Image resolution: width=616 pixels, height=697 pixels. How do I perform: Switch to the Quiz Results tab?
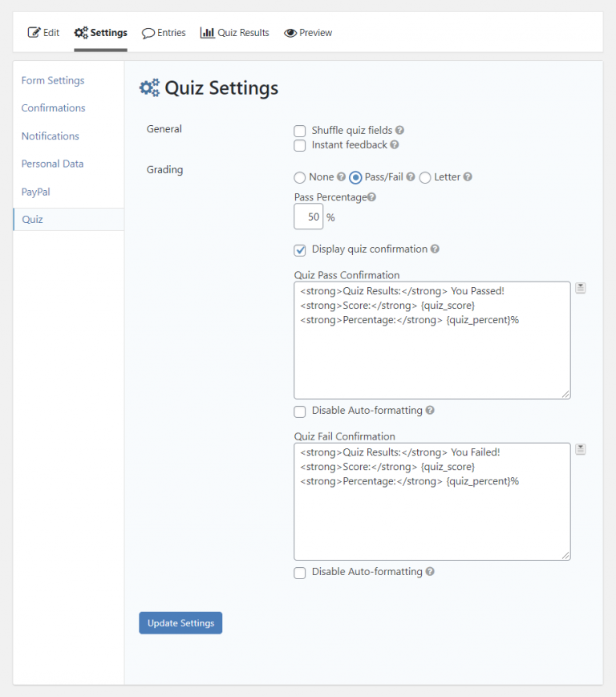coord(234,33)
